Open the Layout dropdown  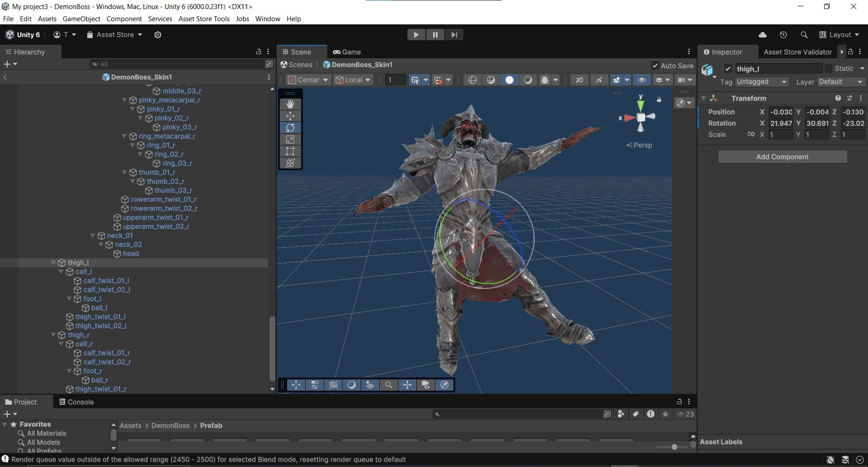pyautogui.click(x=840, y=35)
